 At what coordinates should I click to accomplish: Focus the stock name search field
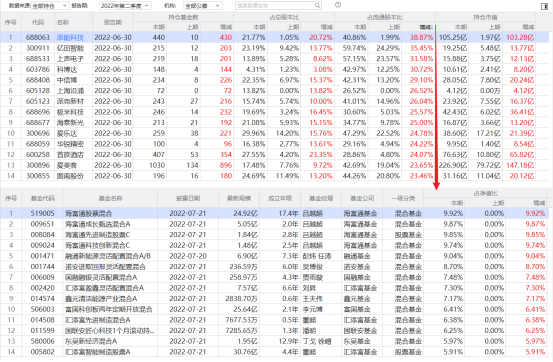tap(278, 6)
